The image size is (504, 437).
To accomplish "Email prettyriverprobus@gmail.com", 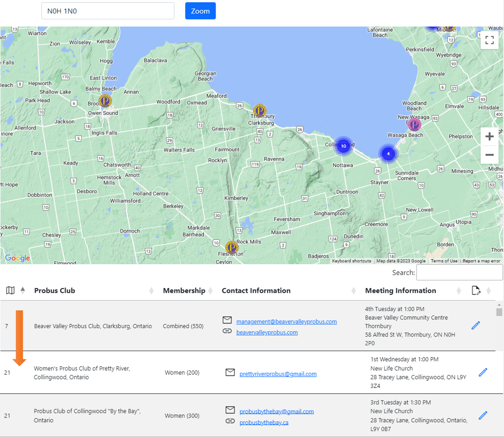I will click(x=278, y=374).
